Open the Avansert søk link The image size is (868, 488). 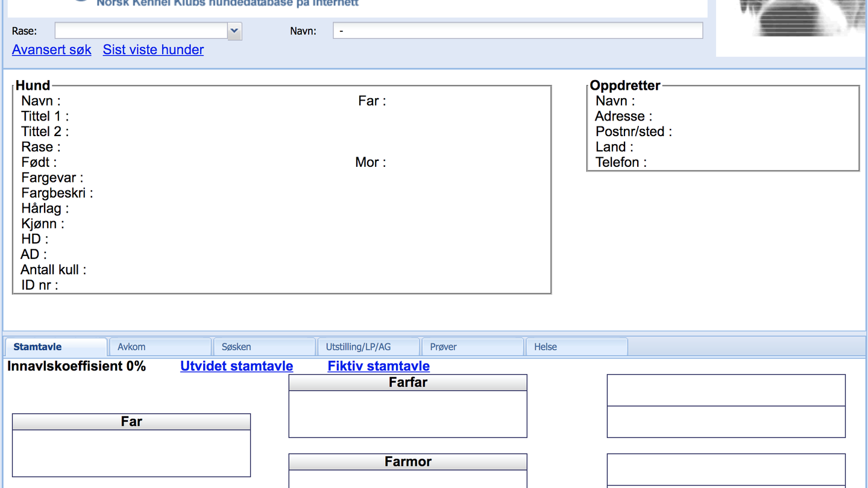(x=52, y=50)
